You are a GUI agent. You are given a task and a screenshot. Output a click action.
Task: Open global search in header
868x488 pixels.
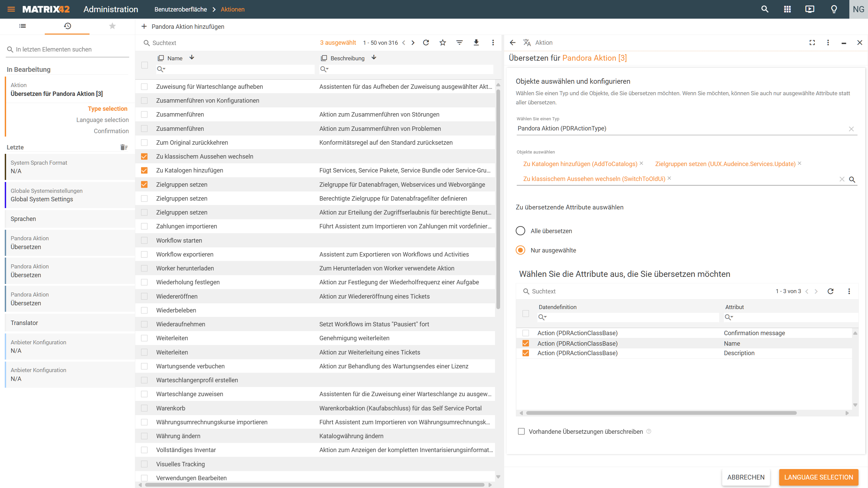765,9
